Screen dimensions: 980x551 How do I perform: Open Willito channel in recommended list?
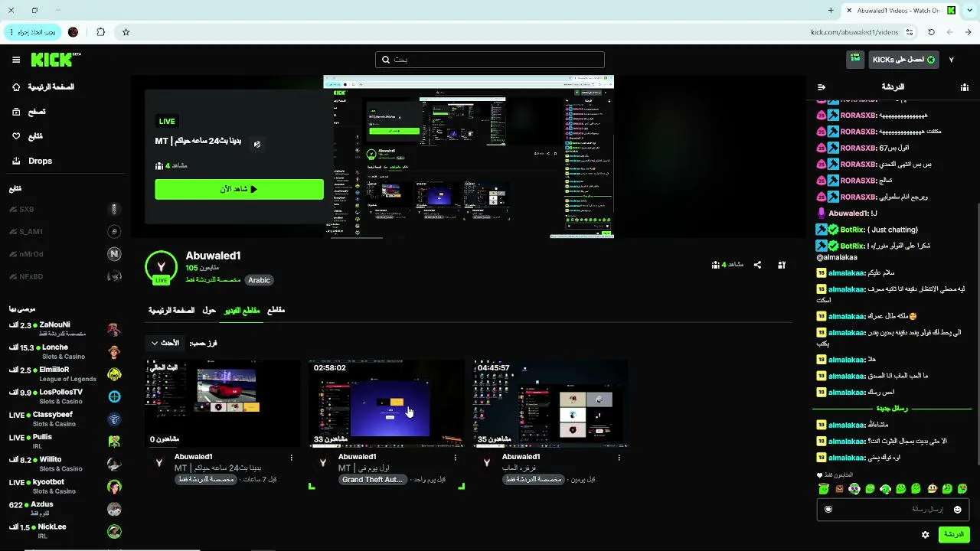[x=65, y=464]
